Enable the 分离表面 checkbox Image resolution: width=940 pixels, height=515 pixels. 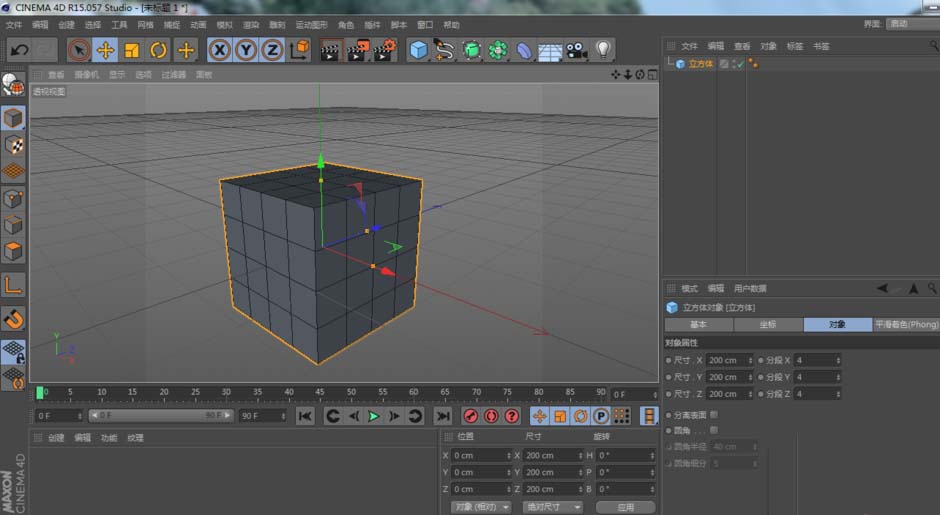coord(713,414)
